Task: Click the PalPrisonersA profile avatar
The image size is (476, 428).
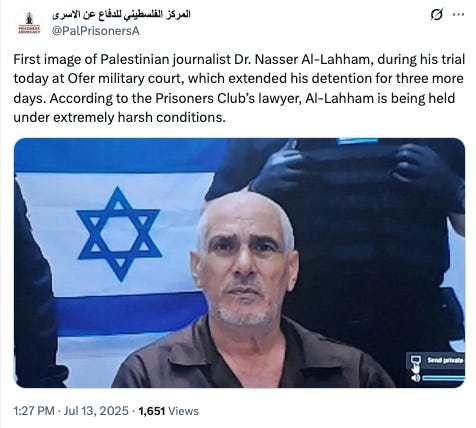Action: 29,23
